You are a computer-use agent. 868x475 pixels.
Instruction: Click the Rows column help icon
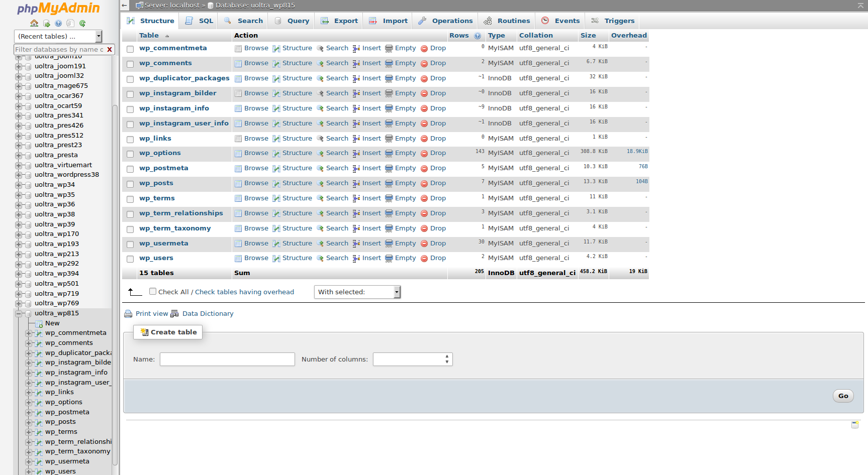477,36
